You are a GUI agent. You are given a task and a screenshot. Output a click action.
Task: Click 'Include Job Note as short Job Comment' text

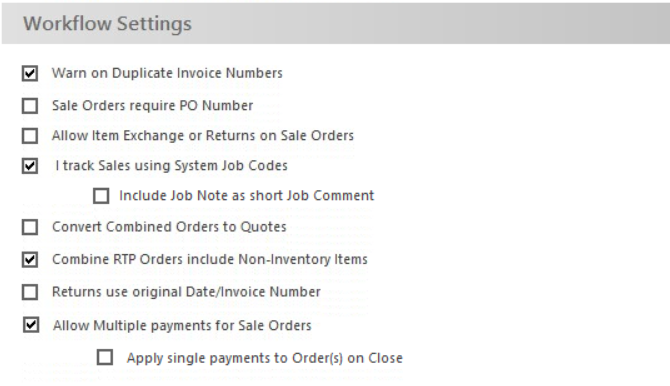(x=247, y=196)
